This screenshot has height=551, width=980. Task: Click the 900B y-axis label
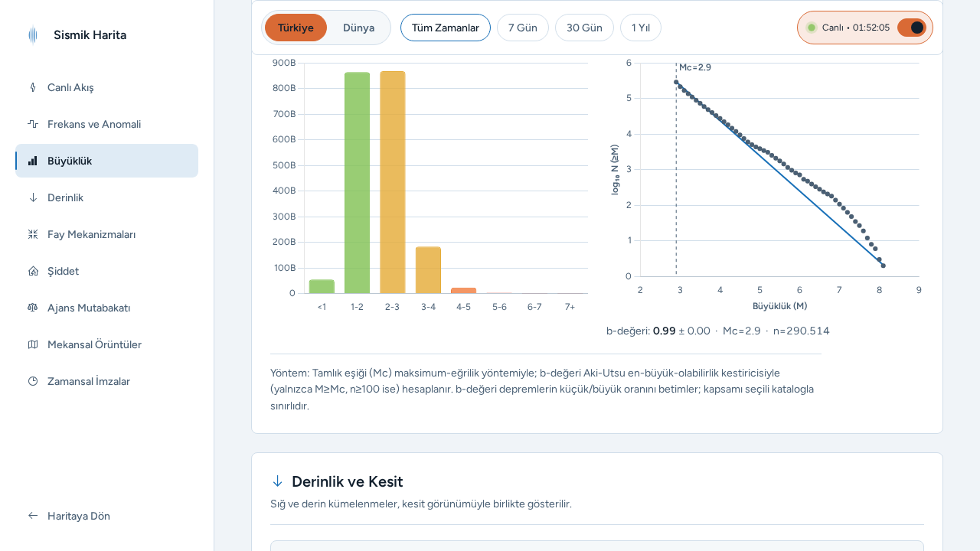tap(284, 63)
